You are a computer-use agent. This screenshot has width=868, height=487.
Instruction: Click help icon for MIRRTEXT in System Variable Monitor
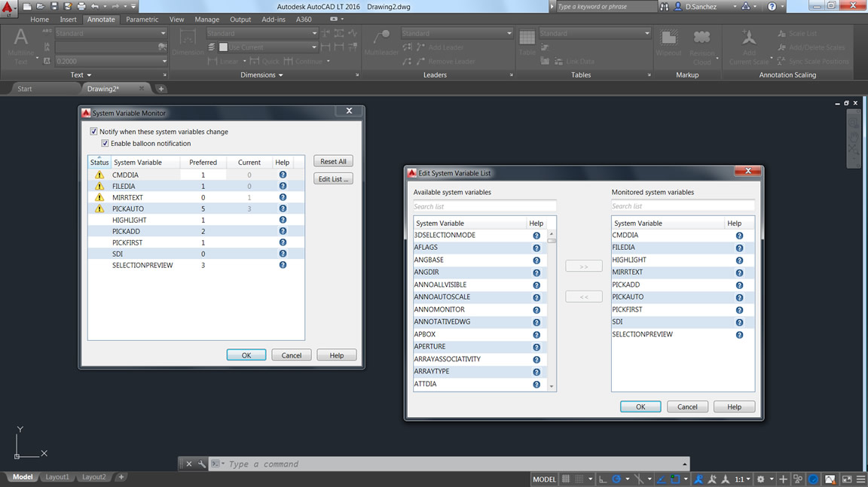point(283,197)
